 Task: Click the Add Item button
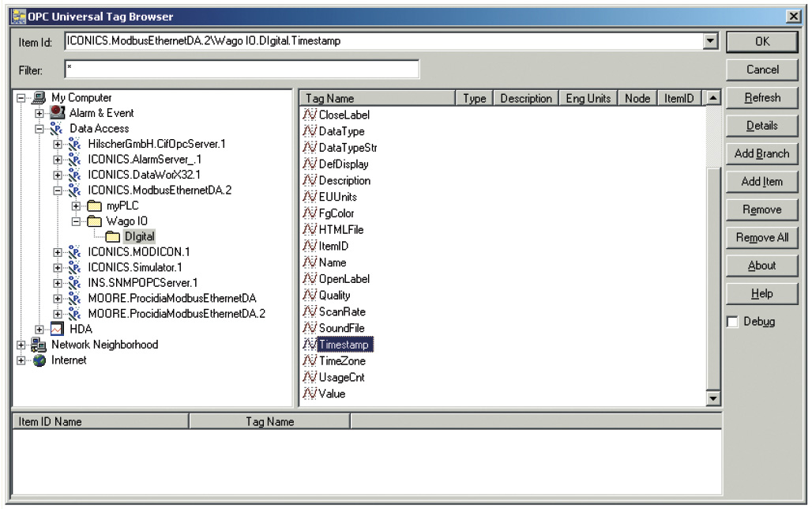[x=761, y=182]
